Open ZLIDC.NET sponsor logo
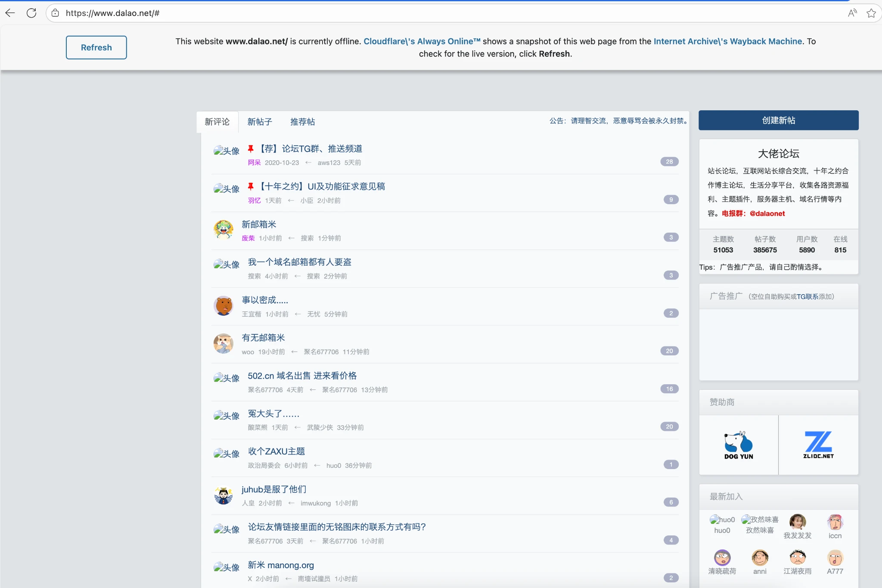The height and width of the screenshot is (588, 882). (818, 445)
